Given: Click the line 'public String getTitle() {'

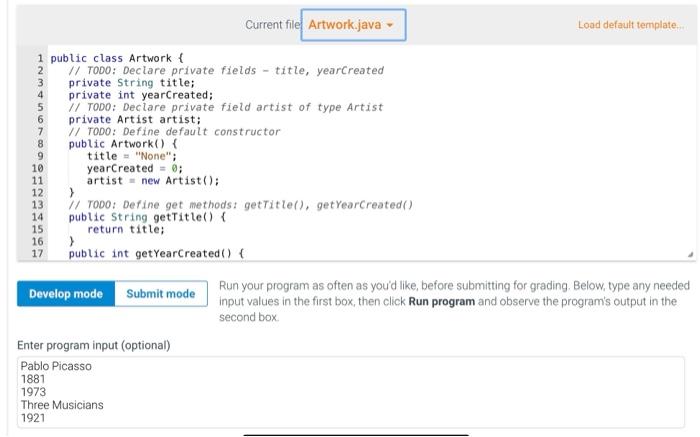Looking at the screenshot, I should [x=147, y=217].
